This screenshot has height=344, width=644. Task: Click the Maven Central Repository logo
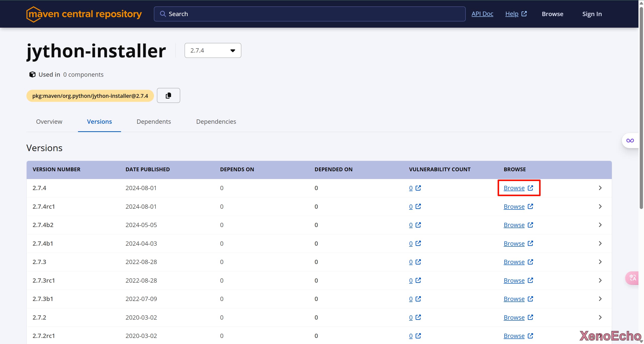pos(84,14)
